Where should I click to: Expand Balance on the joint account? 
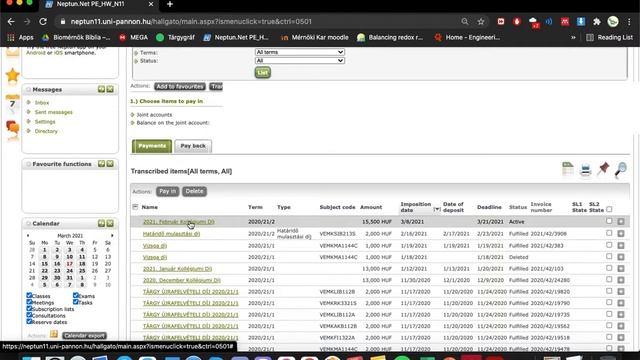coord(132,123)
